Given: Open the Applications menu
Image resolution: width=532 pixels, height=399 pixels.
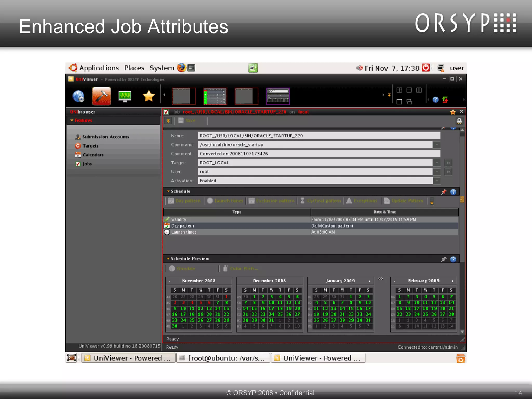Looking at the screenshot, I should pos(99,68).
